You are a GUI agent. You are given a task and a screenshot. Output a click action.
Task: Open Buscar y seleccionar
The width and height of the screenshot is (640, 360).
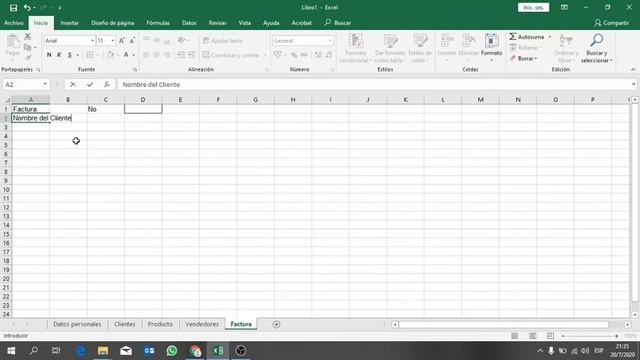(596, 48)
